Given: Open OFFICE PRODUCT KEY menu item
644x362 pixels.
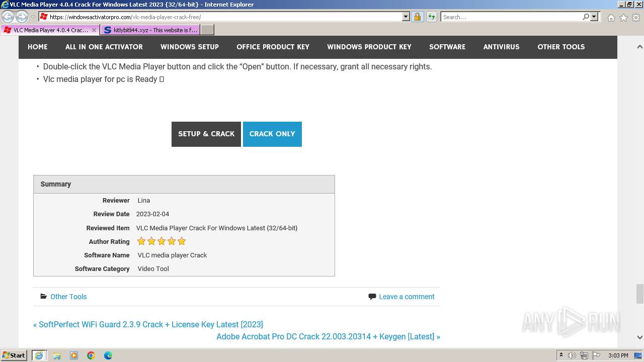Looking at the screenshot, I should [x=273, y=47].
